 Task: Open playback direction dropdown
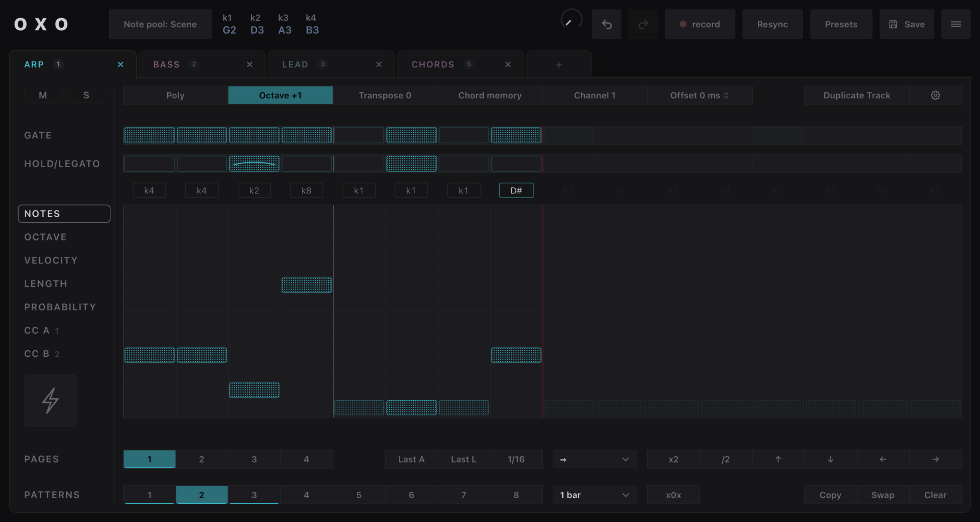[x=595, y=459]
